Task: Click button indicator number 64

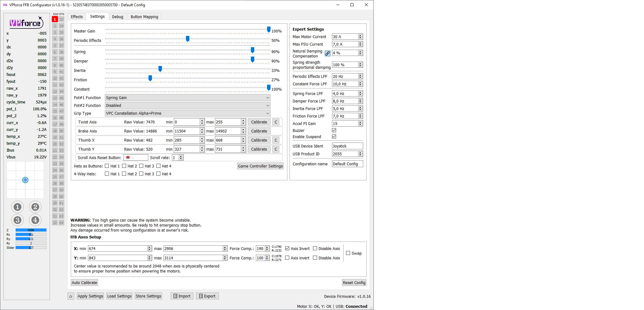Action: click(61, 223)
